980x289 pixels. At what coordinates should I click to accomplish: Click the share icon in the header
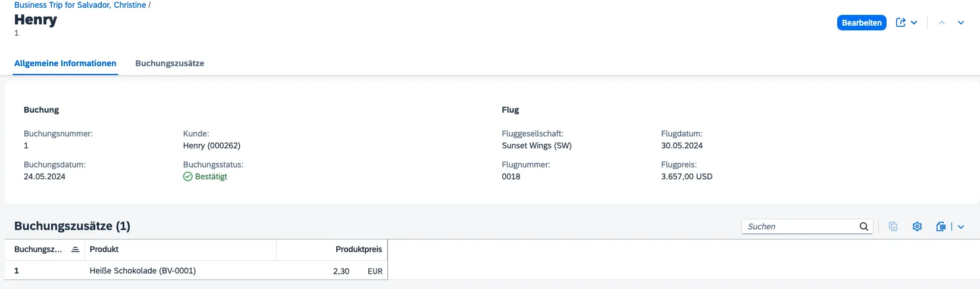[x=901, y=23]
